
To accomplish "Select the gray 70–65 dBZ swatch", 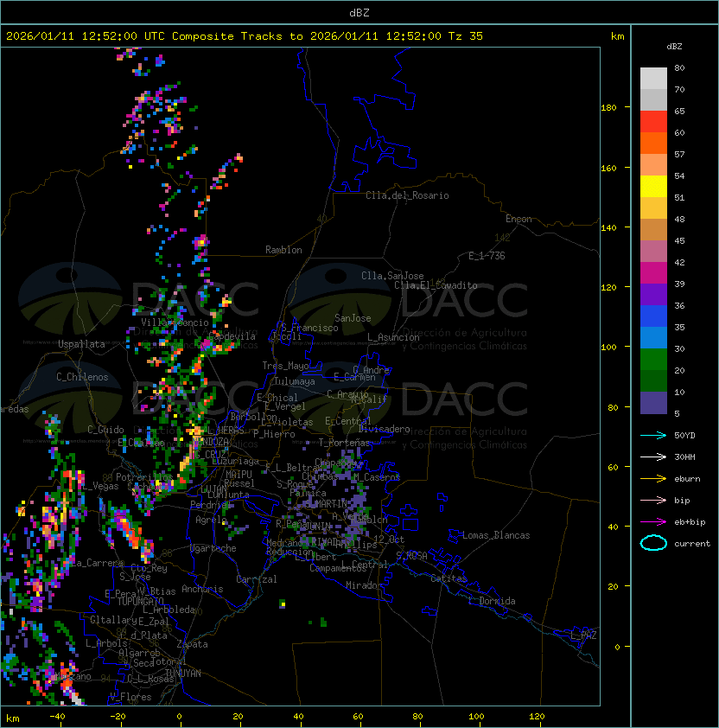I will [653, 99].
